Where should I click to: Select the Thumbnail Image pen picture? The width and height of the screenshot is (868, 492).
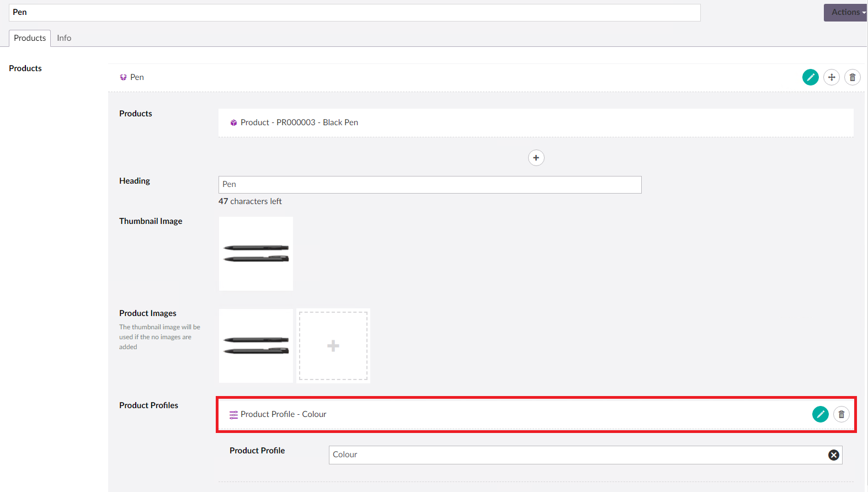coord(256,254)
